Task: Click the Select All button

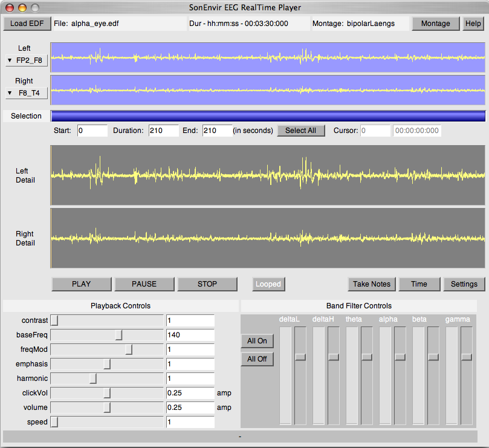Action: coord(300,131)
